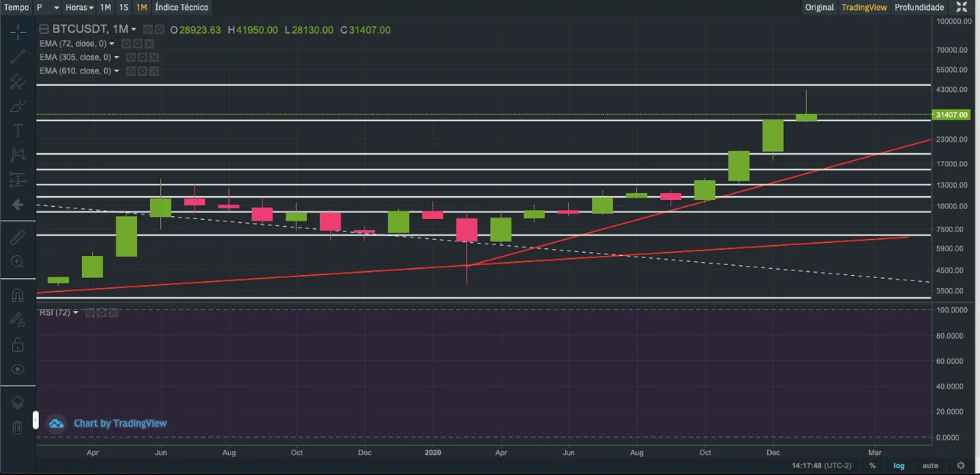
Task: Click the TradingView cloud logo
Action: [57, 423]
